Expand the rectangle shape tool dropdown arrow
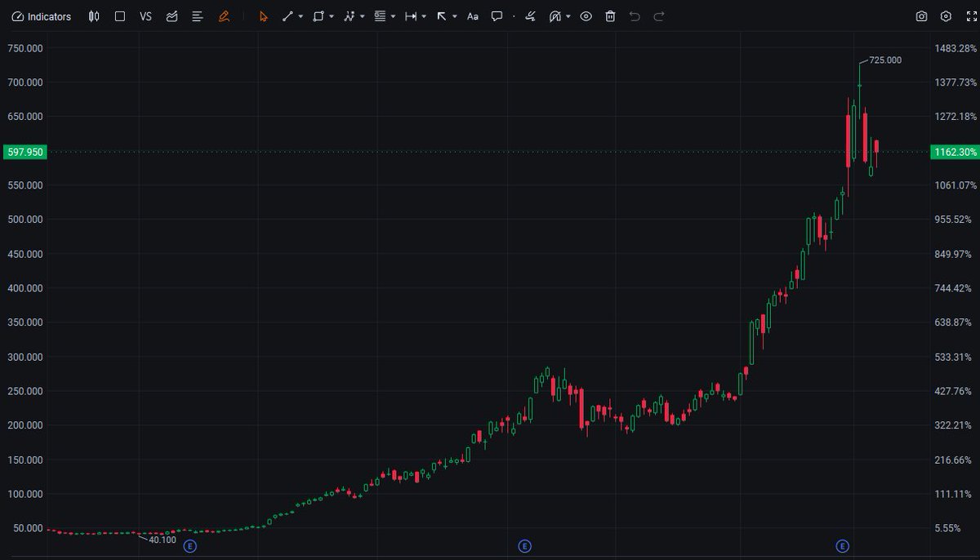The image size is (980, 560). tap(332, 16)
